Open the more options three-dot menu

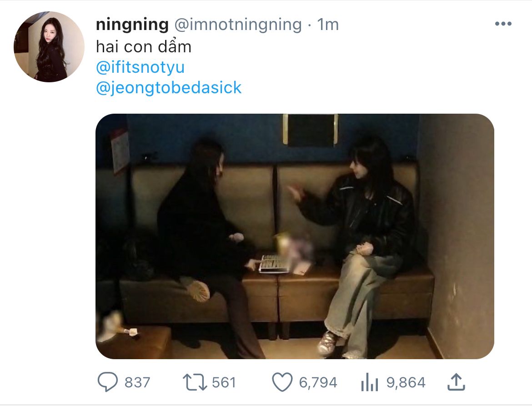pyautogui.click(x=503, y=24)
